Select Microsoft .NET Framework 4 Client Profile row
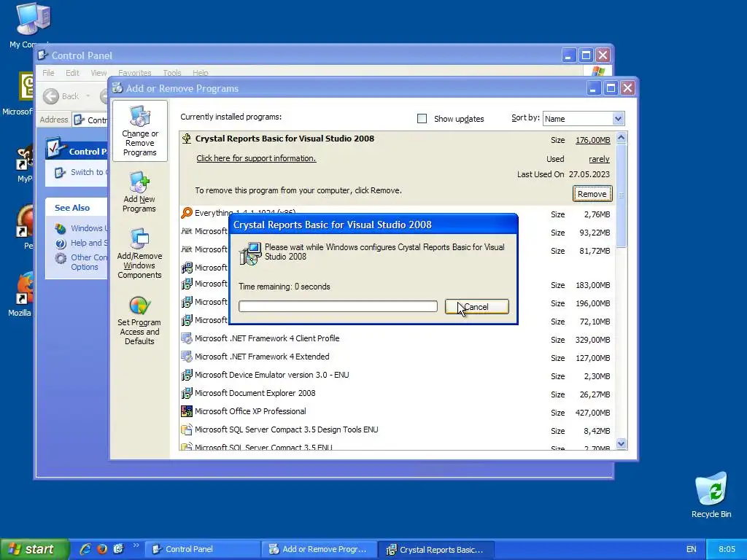The width and height of the screenshot is (747, 560). coord(397,338)
